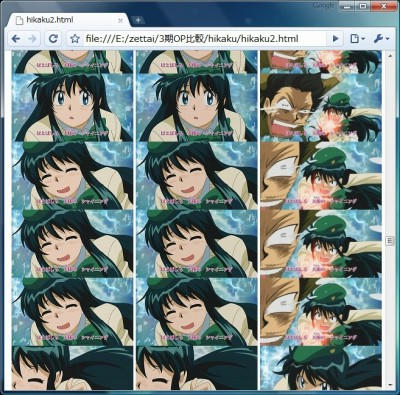Click the scrollbar down arrow

click(389, 385)
